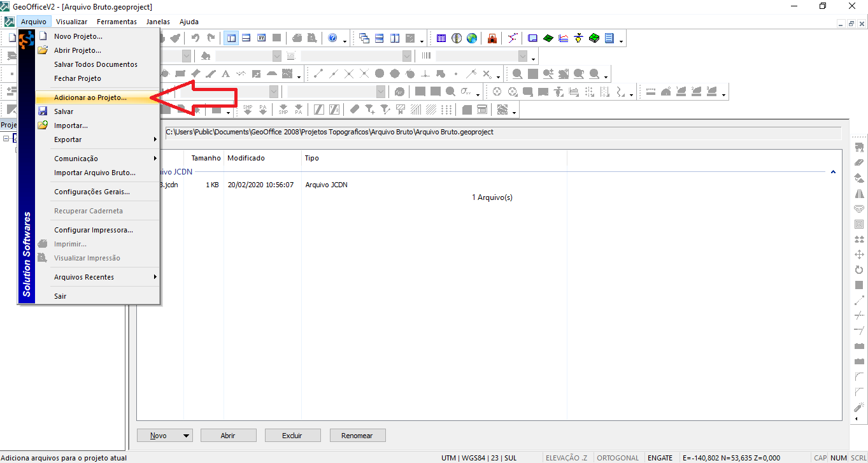The image size is (868, 463).
Task: Click the Salvar floppy disk menu icon
Action: [x=43, y=111]
